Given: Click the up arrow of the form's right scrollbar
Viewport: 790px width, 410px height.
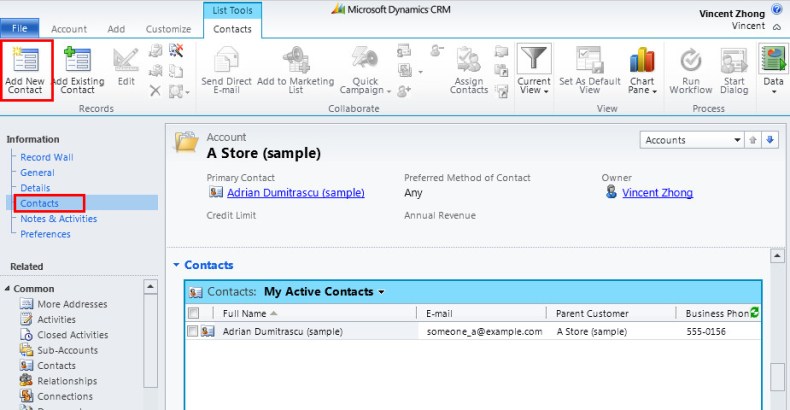Looking at the screenshot, I should click(x=777, y=256).
